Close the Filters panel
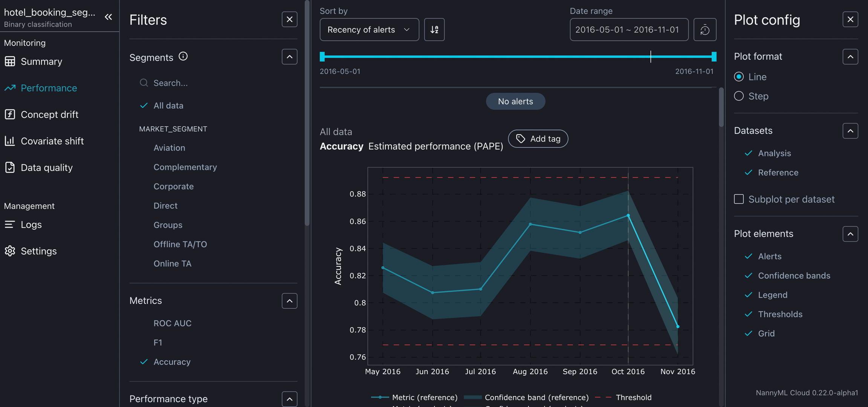 click(289, 20)
